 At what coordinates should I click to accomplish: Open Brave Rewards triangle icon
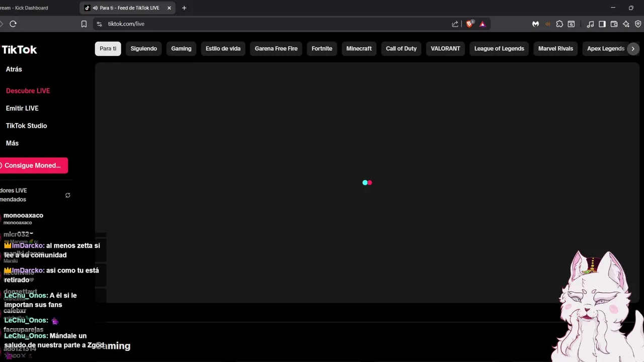(x=482, y=24)
